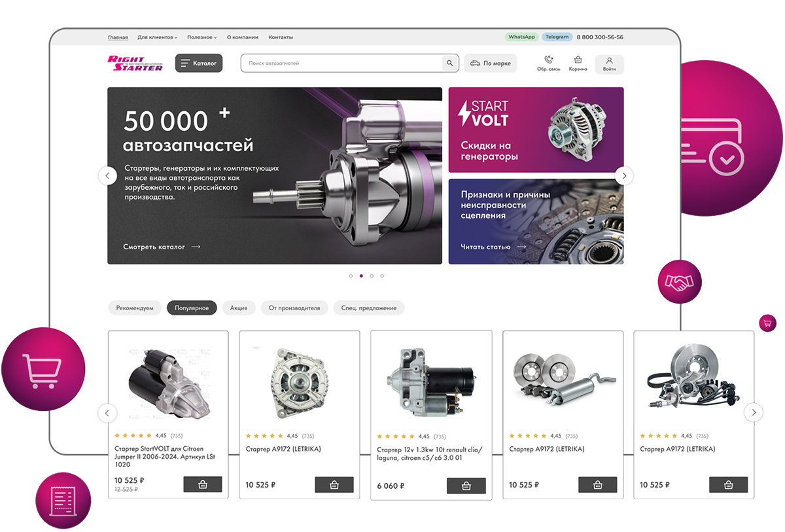Open the Каталог menu button
The width and height of the screenshot is (785, 532).
[199, 63]
